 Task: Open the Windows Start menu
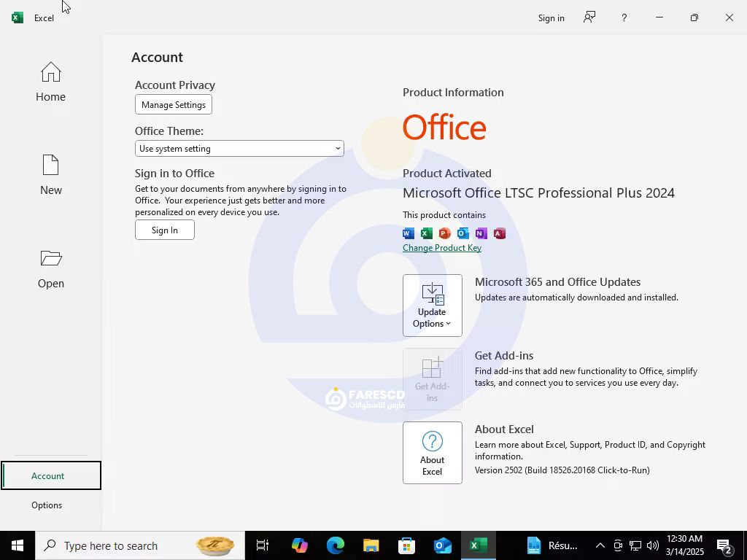[x=18, y=545]
